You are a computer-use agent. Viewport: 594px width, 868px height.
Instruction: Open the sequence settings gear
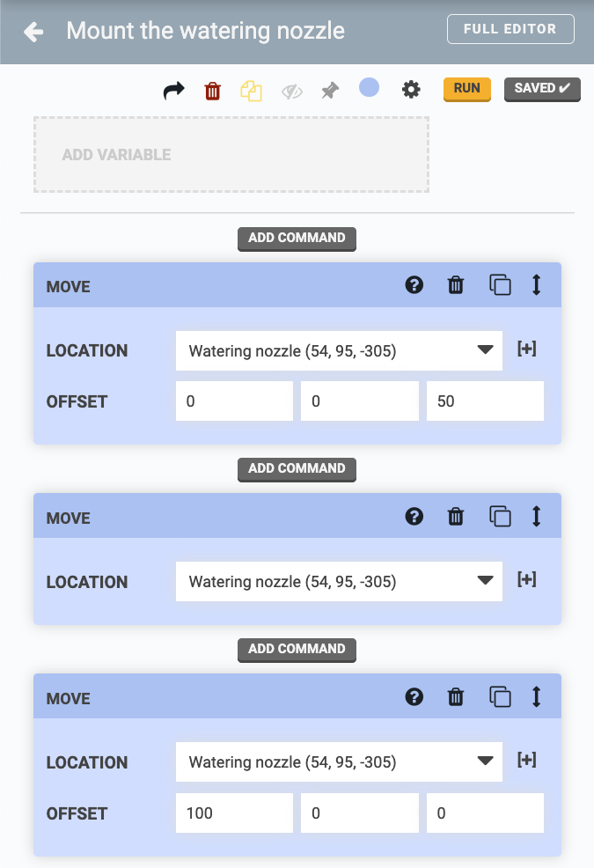411,89
